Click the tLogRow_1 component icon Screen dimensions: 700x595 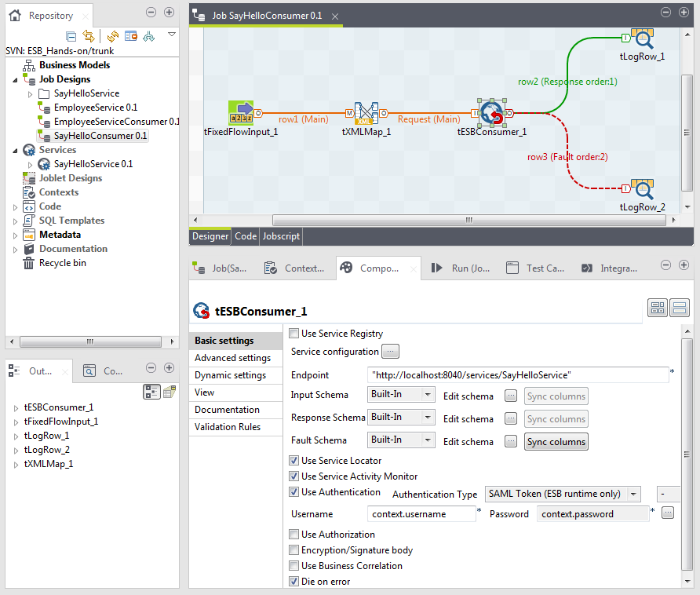[x=642, y=39]
